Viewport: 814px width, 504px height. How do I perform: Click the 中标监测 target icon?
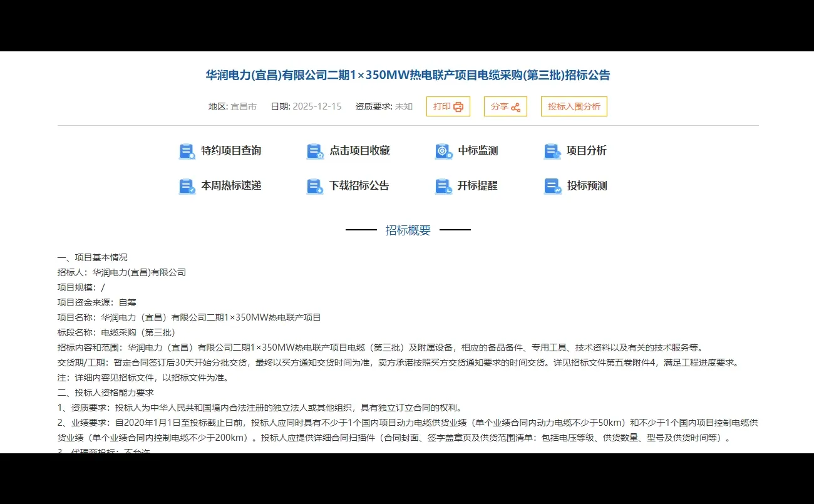[x=443, y=151]
